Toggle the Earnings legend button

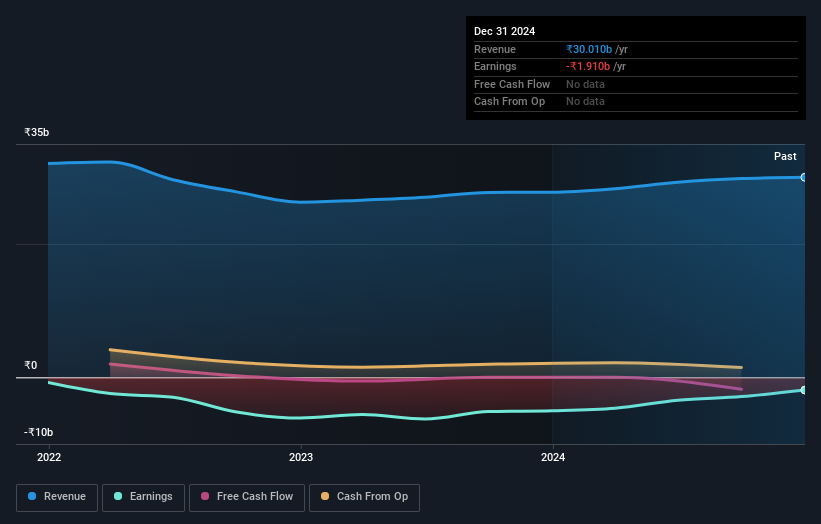[x=143, y=497]
